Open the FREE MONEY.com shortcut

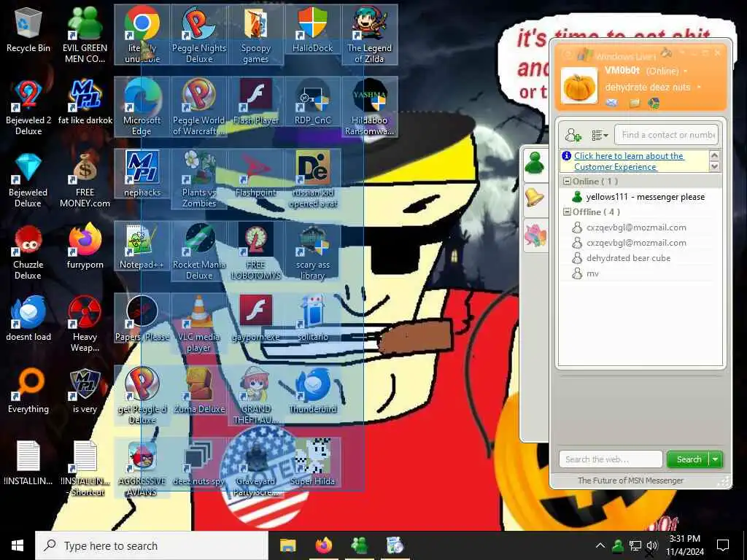pos(85,179)
